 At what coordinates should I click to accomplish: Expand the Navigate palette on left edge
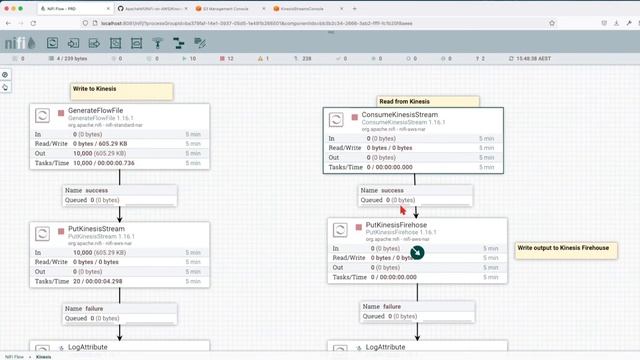5,75
